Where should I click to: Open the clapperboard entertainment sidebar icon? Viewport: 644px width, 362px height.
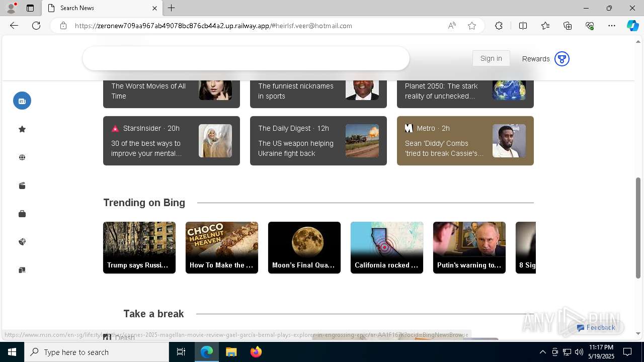tap(22, 186)
